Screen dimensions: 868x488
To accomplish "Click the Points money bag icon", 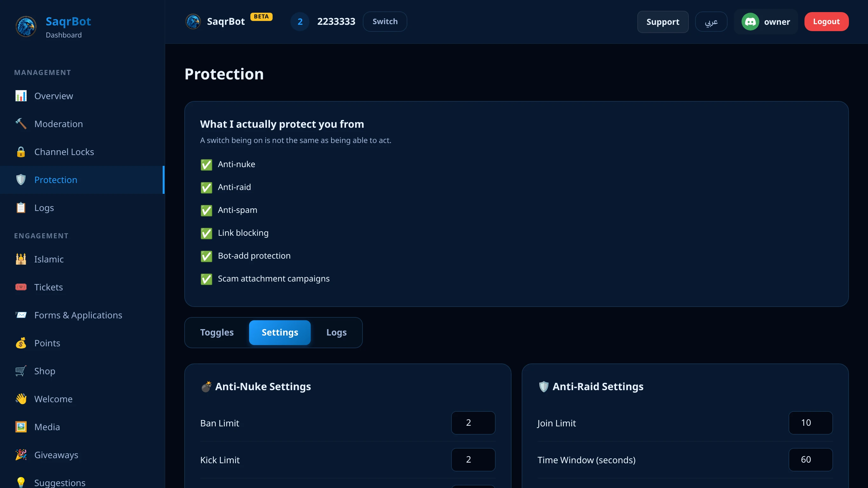I will [21, 343].
